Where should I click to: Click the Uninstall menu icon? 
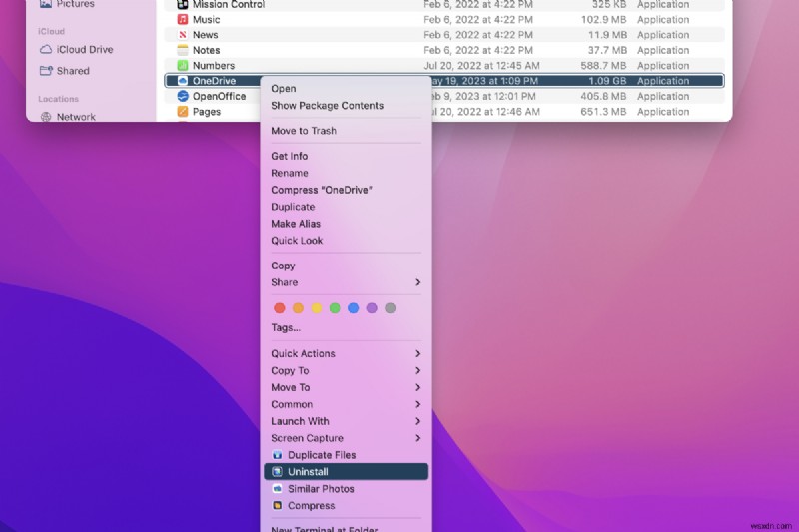[277, 472]
